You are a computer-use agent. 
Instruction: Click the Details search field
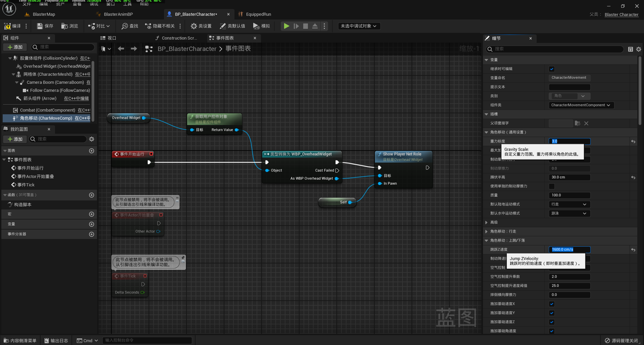pos(554,49)
